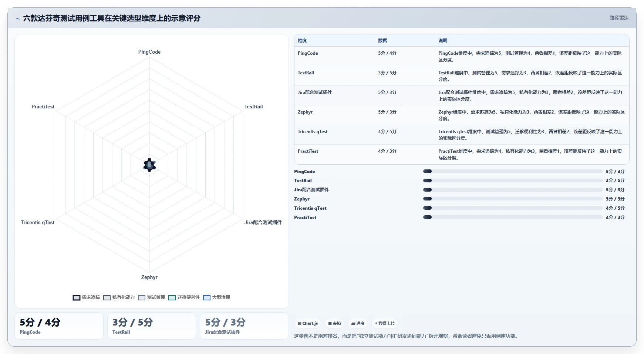
Task: Click the TestRail axis label on radar chart
Action: pyautogui.click(x=253, y=107)
